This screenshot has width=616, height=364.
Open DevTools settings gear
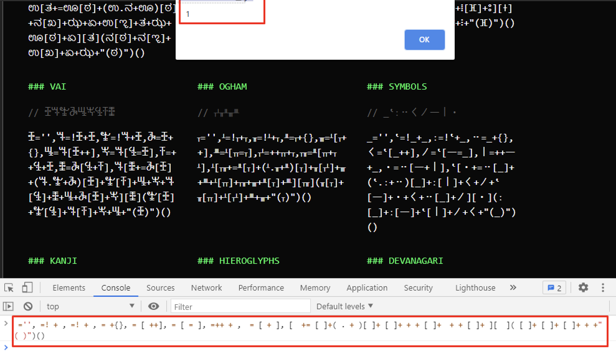(x=583, y=288)
